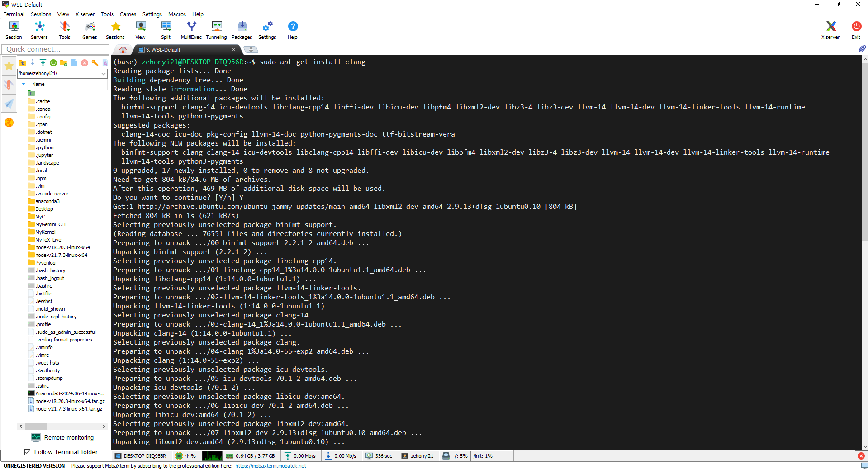Toggle Follow terminal folder checkbox
The width and height of the screenshot is (868, 469).
(x=28, y=452)
